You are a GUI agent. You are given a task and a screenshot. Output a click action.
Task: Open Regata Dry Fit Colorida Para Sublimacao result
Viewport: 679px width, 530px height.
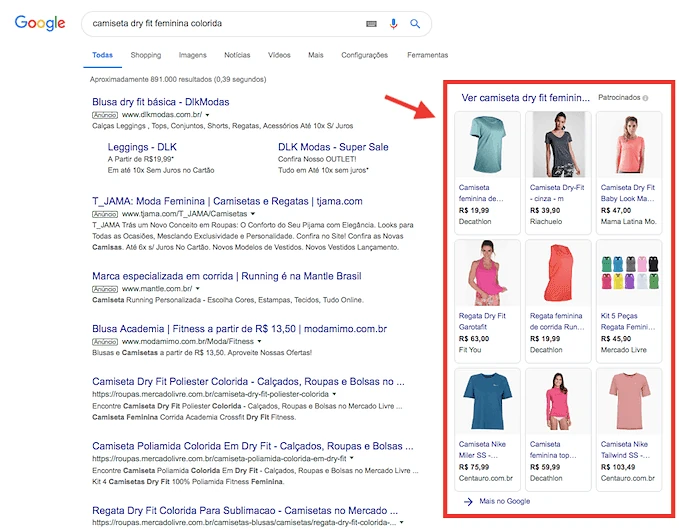click(x=245, y=511)
